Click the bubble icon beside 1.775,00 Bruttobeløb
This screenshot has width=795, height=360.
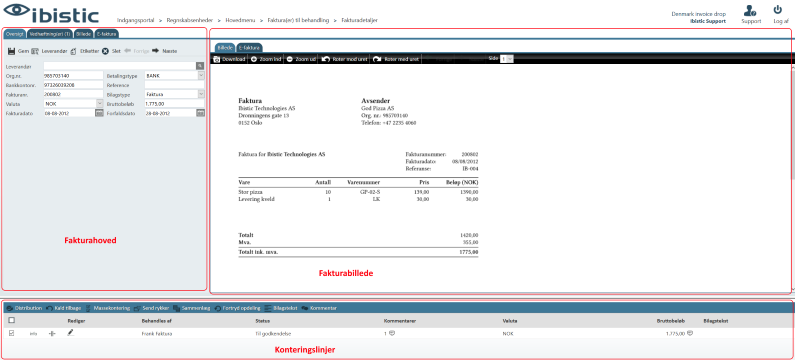coord(690,334)
